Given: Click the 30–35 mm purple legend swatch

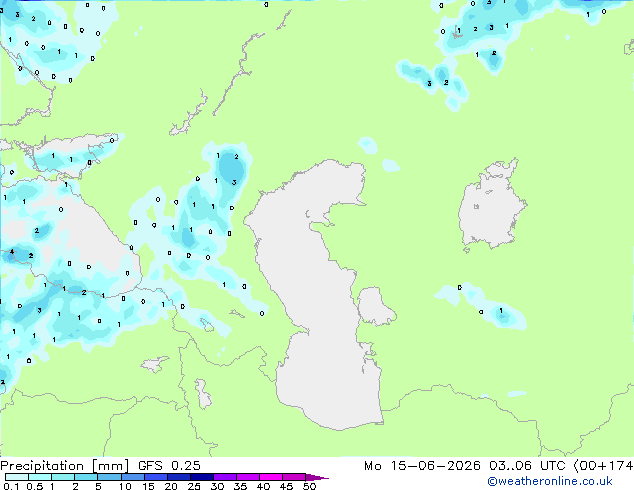Looking at the screenshot, I should tap(225, 477).
